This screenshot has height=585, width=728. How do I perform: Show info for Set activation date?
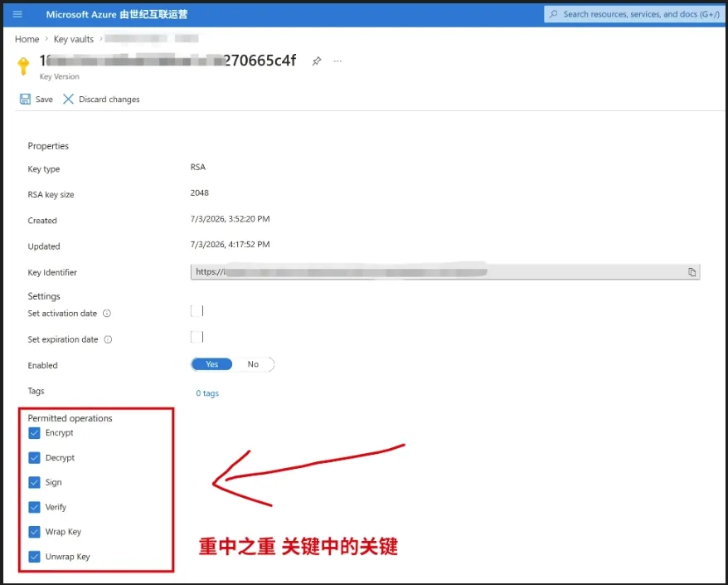click(107, 313)
